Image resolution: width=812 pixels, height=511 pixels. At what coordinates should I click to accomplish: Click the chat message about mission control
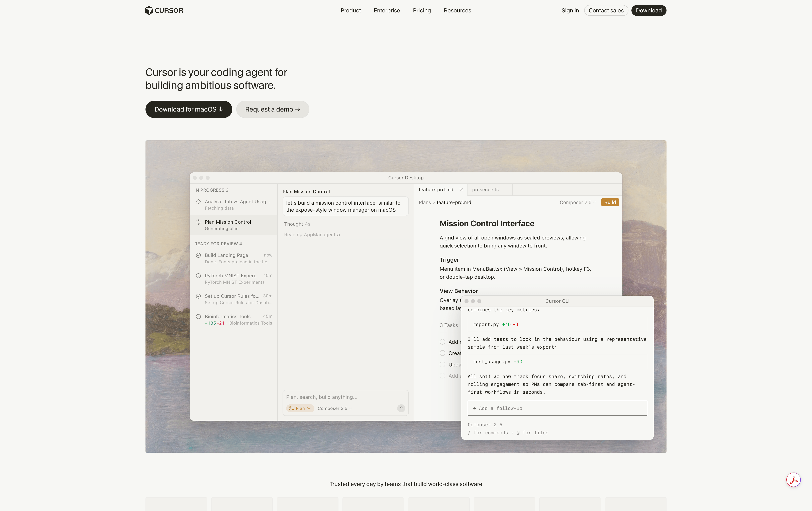(345, 206)
